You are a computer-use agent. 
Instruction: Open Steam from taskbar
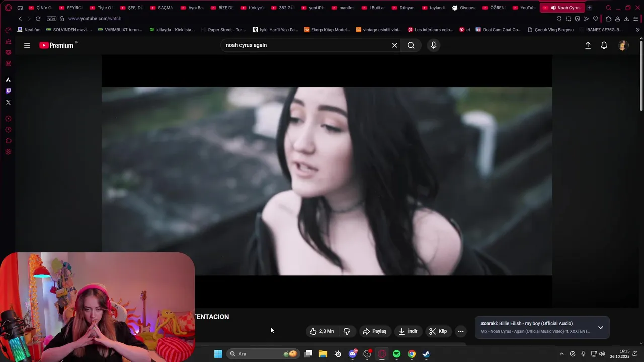[426, 354]
